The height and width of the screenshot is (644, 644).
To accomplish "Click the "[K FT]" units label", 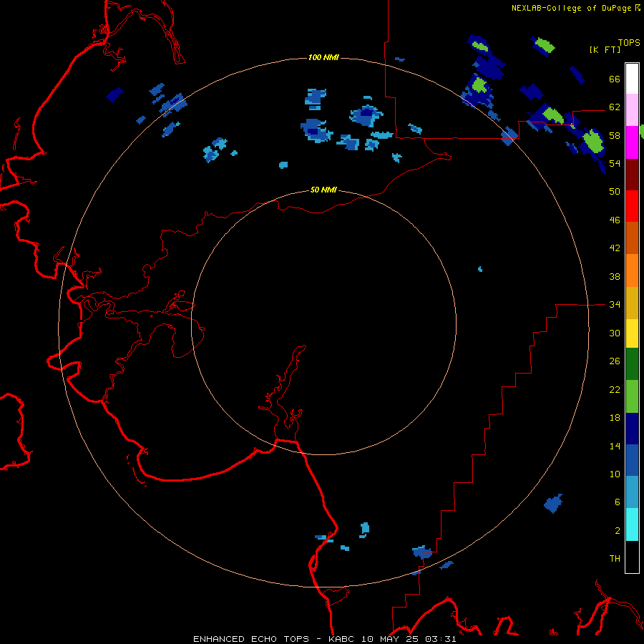I will tap(605, 50).
